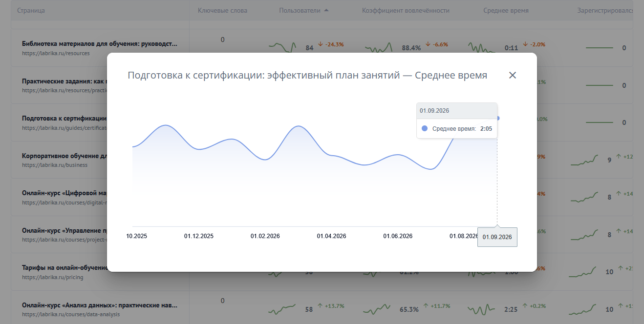This screenshot has height=324, width=644.
Task: Close the Среднее время chart popup
Action: pyautogui.click(x=512, y=75)
